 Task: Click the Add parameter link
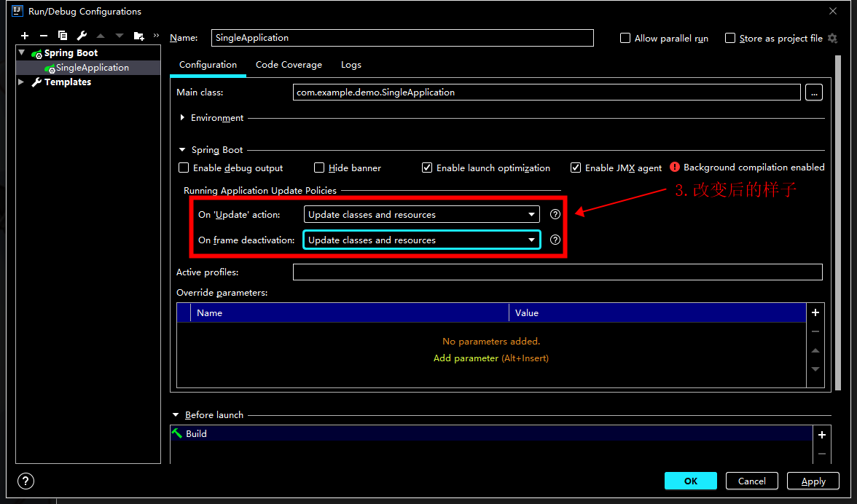coord(466,358)
